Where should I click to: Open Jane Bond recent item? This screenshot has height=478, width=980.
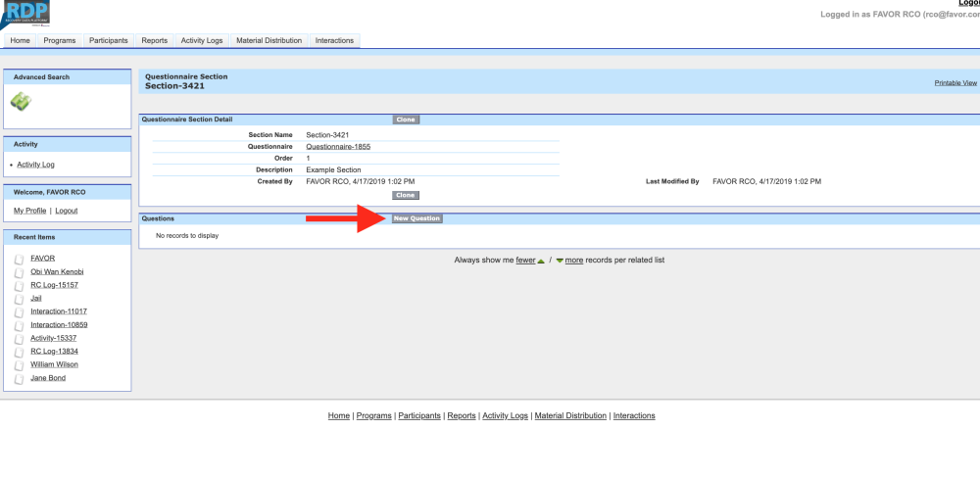48,379
